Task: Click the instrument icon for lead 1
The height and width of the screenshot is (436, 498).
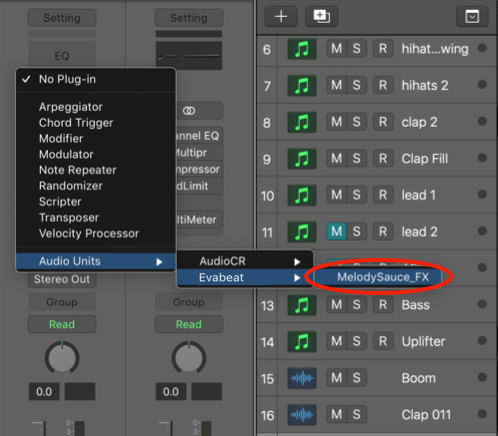Action: [x=302, y=195]
